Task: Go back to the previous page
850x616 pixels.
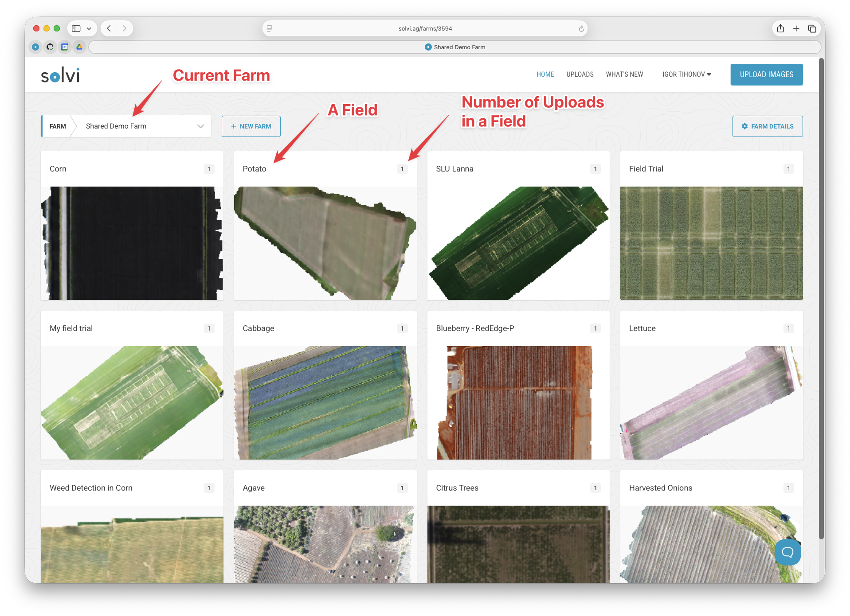Action: [x=109, y=29]
